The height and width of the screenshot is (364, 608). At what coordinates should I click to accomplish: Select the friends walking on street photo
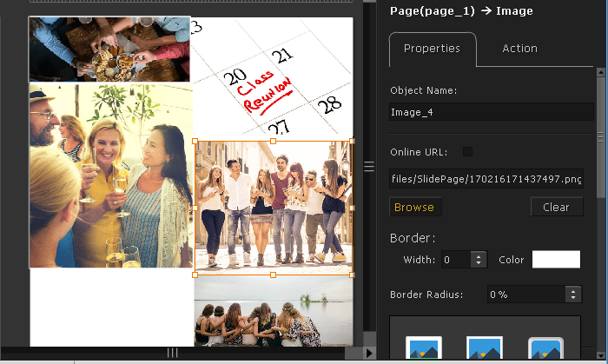tap(274, 208)
